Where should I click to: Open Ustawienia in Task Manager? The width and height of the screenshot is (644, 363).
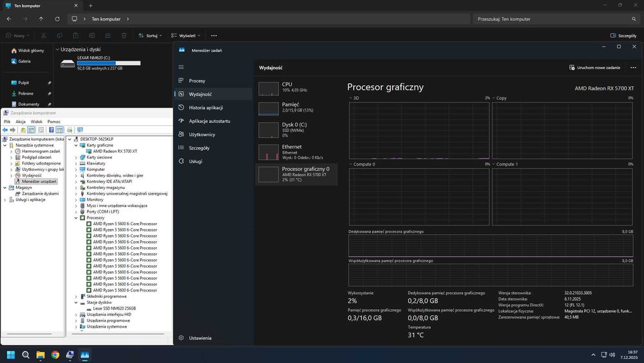(x=200, y=338)
